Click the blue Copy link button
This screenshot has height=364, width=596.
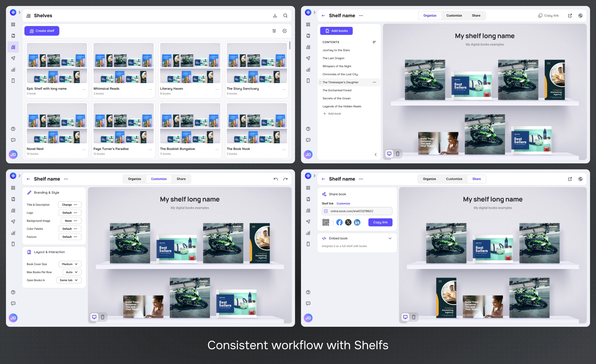click(380, 222)
